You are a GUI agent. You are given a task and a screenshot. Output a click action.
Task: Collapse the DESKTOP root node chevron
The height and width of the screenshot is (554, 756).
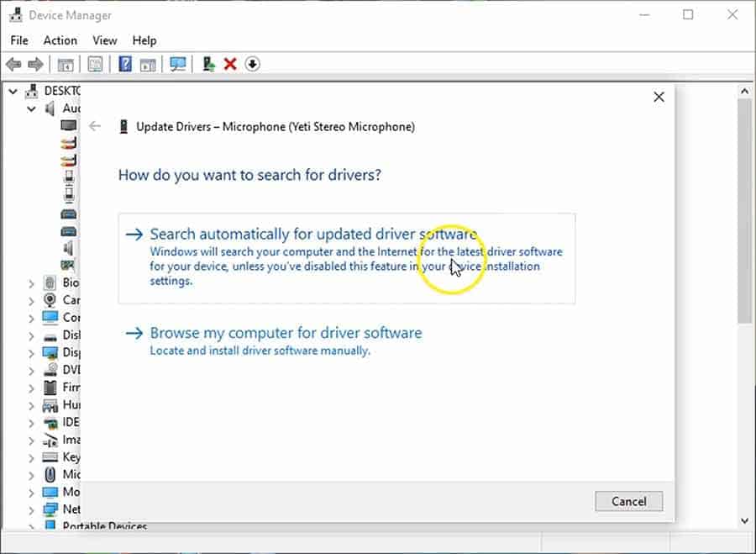pyautogui.click(x=13, y=91)
